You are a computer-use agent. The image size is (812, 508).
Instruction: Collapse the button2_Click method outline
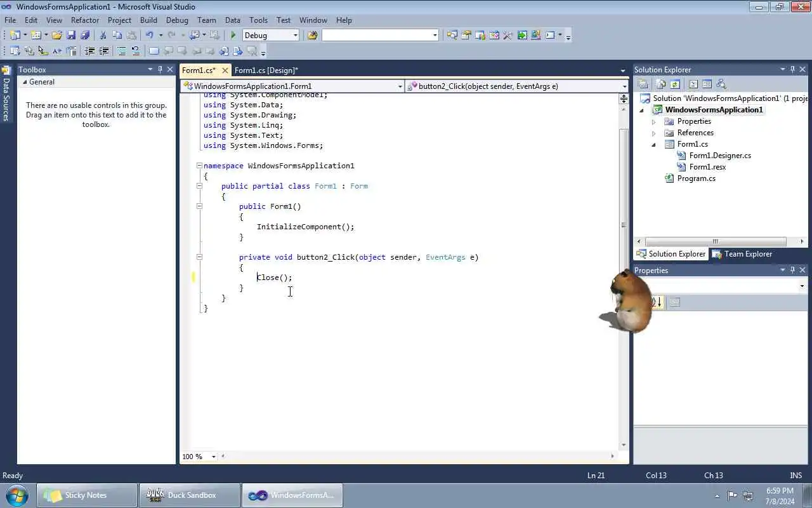click(199, 257)
